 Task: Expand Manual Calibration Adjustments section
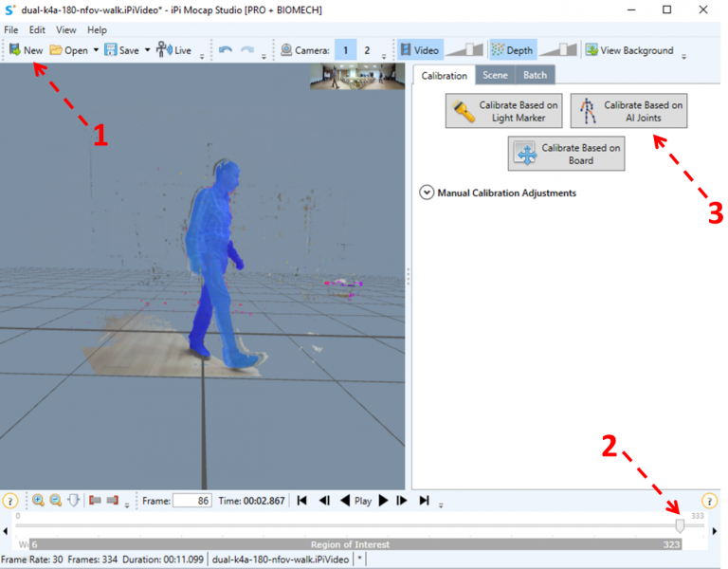[427, 193]
